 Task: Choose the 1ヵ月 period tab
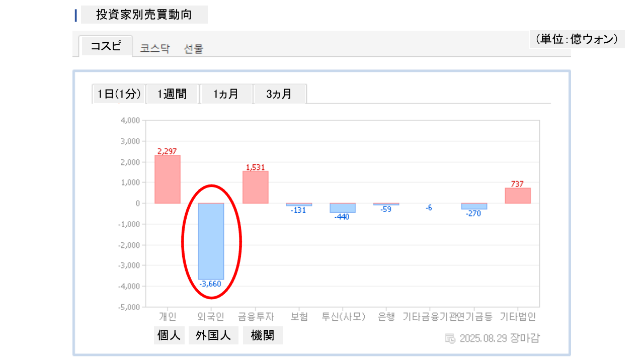pyautogui.click(x=226, y=94)
